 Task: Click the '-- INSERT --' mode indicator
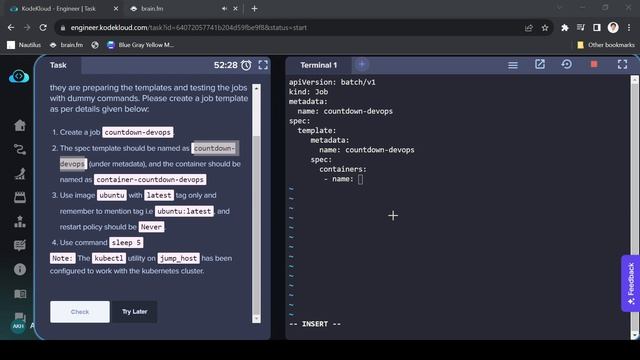[315, 324]
